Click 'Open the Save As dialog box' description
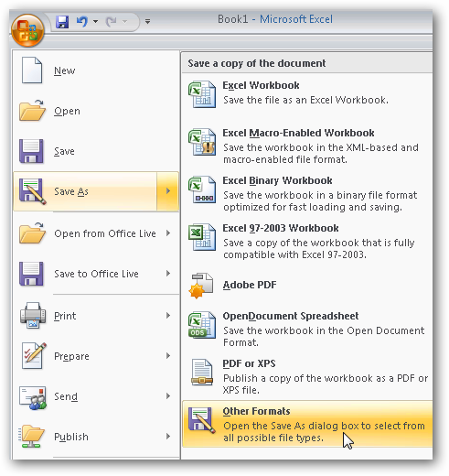449x476 pixels. pyautogui.click(x=324, y=432)
